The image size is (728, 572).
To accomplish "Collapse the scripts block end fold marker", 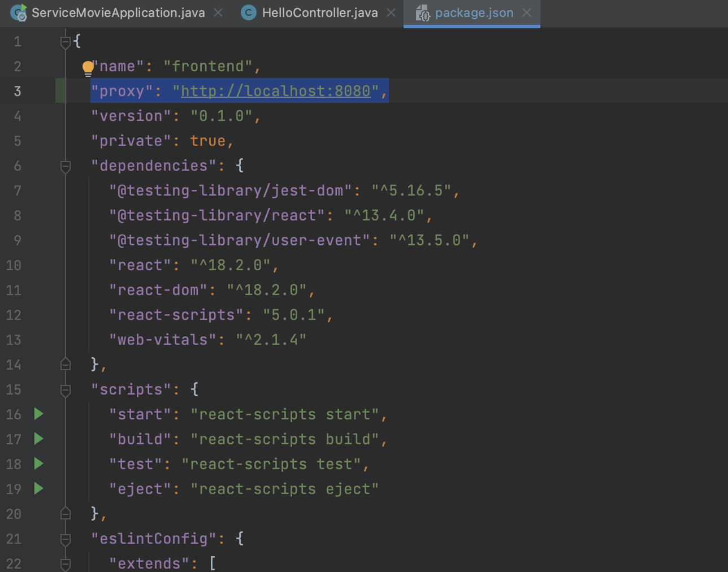I will coord(66,513).
